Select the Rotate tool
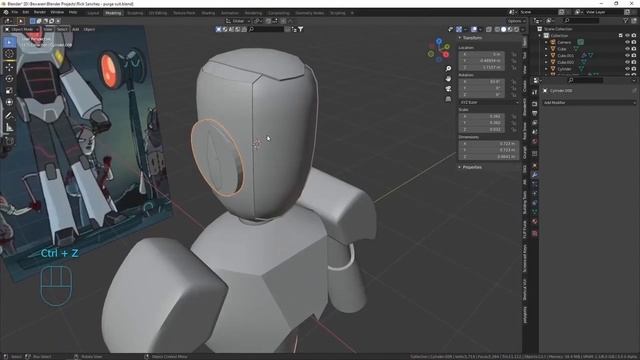The image size is (640, 360). click(9, 79)
